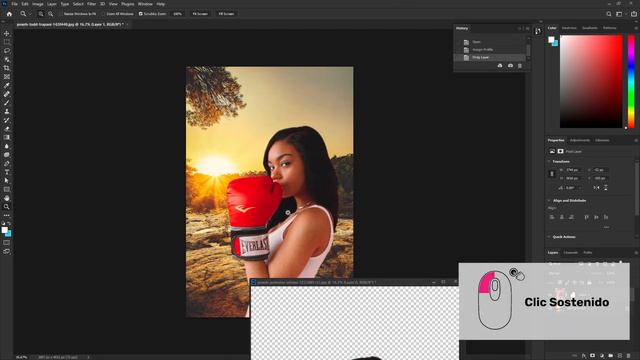The width and height of the screenshot is (640, 360).
Task: Open rotation angle dropdown in Transform
Action: point(579,188)
